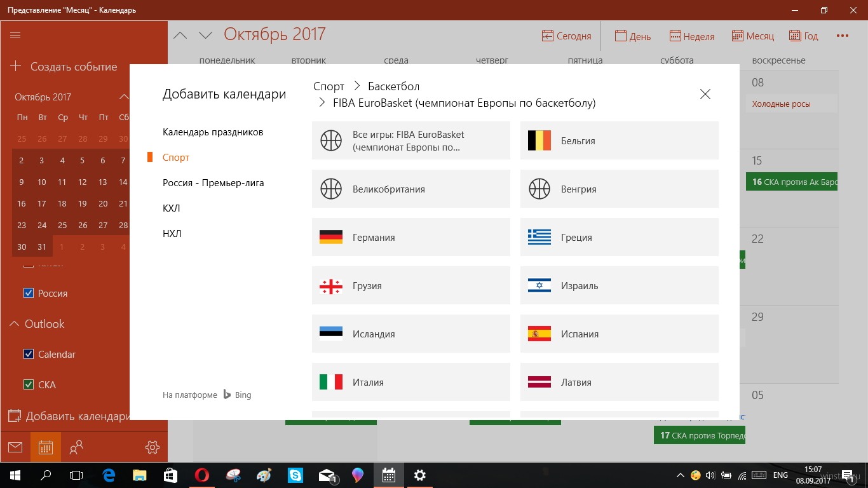
Task: Select Spain flag team calendar
Action: 620,334
